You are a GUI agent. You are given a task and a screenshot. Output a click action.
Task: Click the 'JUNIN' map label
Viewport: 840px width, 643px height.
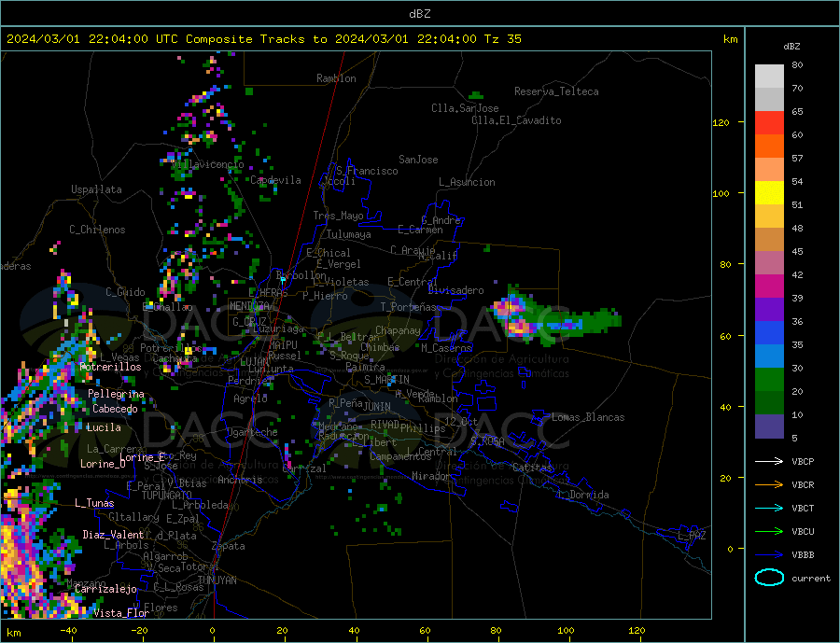377,407
